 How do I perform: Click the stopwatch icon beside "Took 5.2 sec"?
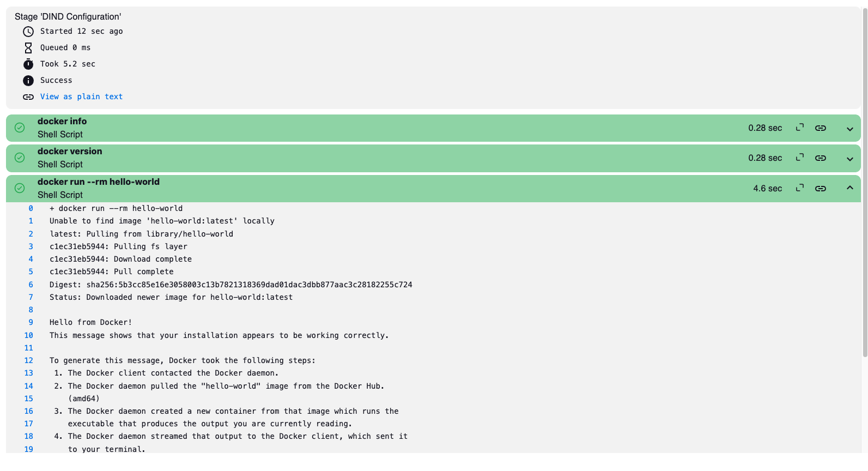(x=28, y=64)
